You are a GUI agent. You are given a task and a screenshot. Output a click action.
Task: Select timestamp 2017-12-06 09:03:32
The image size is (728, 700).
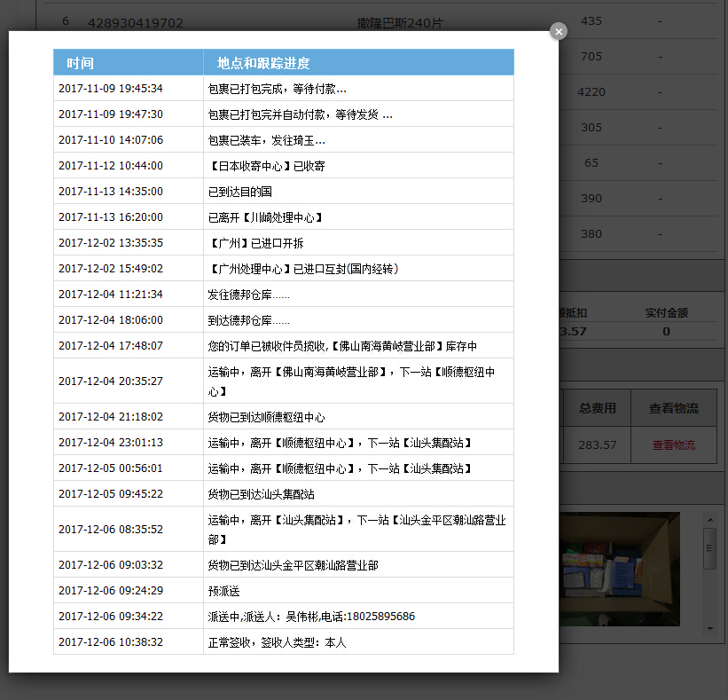click(x=111, y=565)
